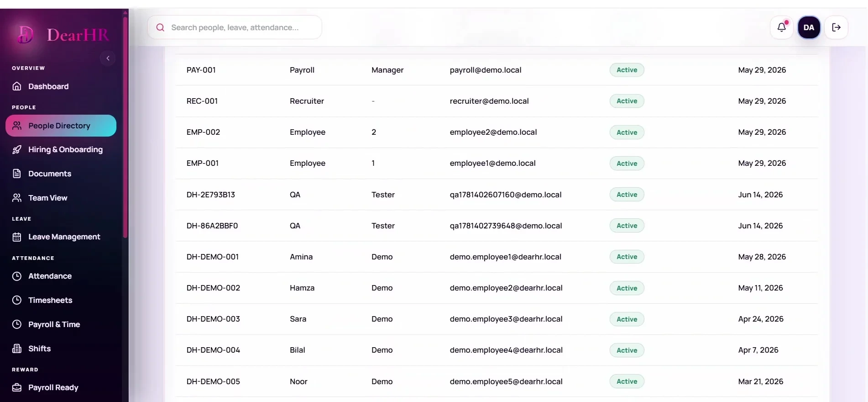Click the Attendance clock icon
Screen dimensions: 868x402
point(17,276)
